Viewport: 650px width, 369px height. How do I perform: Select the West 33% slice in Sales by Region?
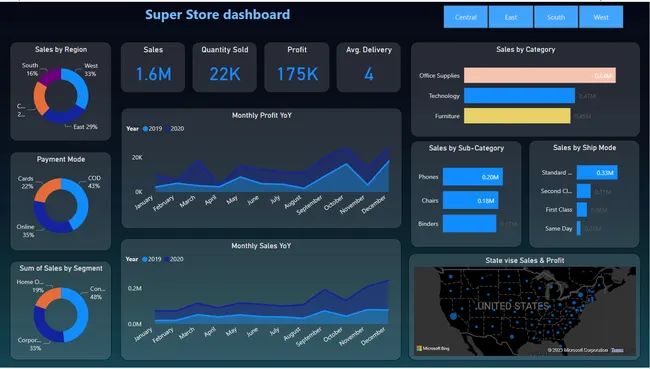(81, 86)
